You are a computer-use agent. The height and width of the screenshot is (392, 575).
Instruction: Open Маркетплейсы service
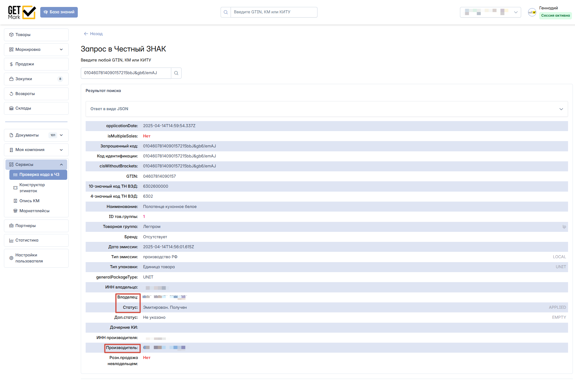[38, 211]
